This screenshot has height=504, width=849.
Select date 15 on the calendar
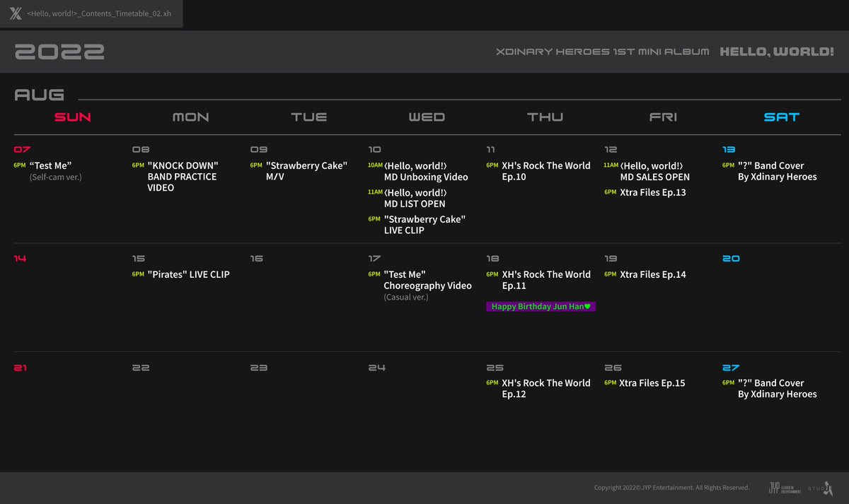[139, 259]
